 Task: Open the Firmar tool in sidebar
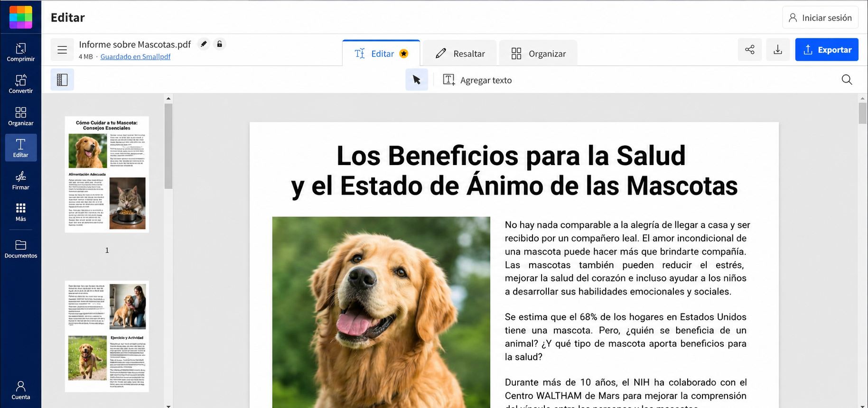click(21, 180)
